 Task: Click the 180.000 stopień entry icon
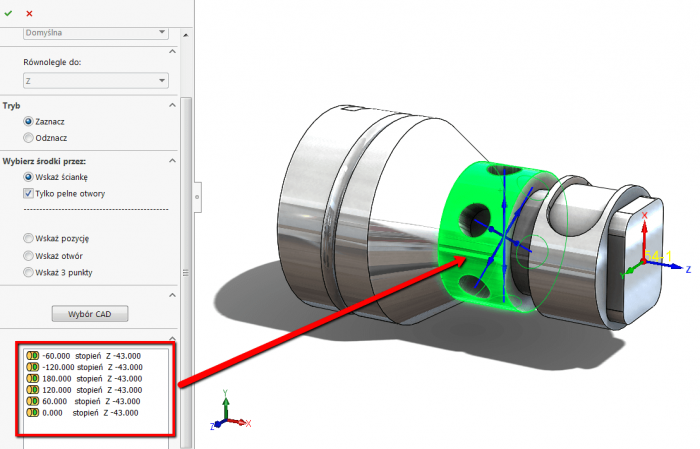pyautogui.click(x=33, y=378)
